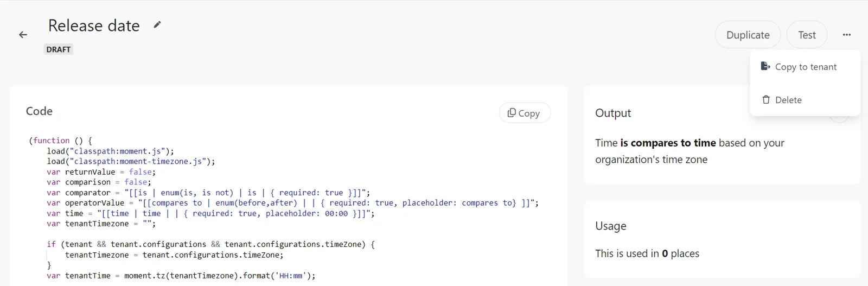Go back using the left arrow
This screenshot has height=286, width=868.
coord(23,35)
